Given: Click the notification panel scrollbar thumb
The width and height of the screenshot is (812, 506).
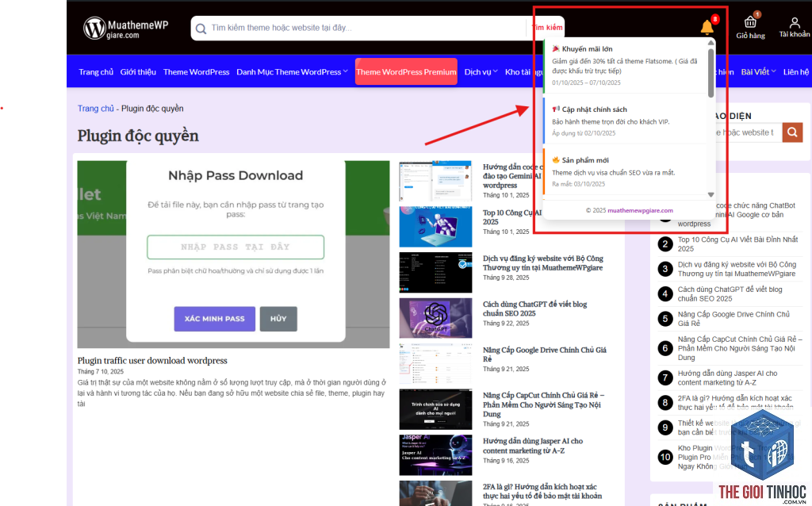Looking at the screenshot, I should click(711, 72).
